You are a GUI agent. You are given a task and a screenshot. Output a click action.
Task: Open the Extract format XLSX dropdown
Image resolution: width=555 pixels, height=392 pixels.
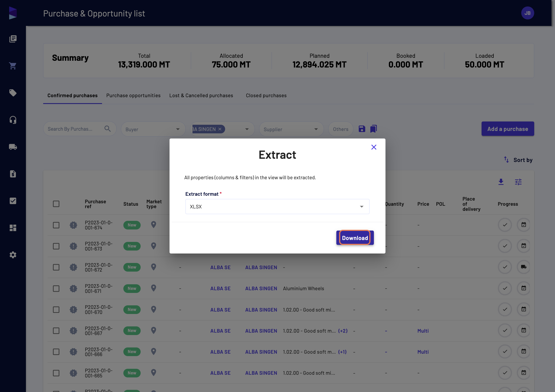click(x=277, y=207)
